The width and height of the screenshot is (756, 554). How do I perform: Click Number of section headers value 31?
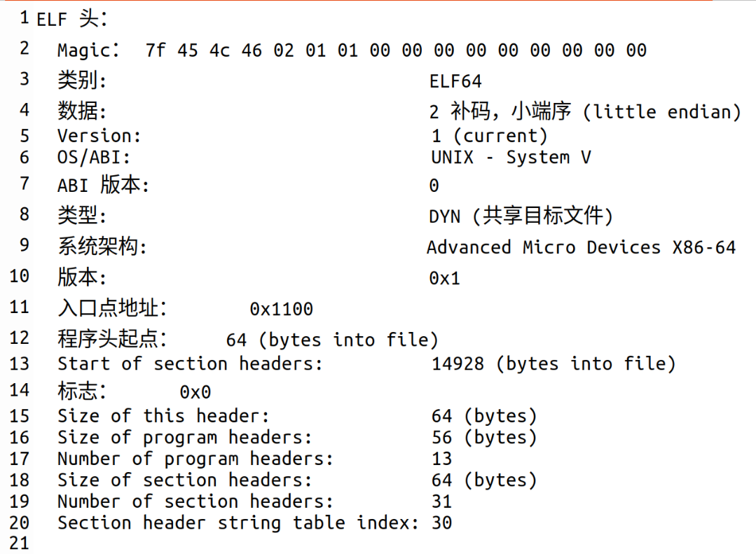tap(441, 501)
